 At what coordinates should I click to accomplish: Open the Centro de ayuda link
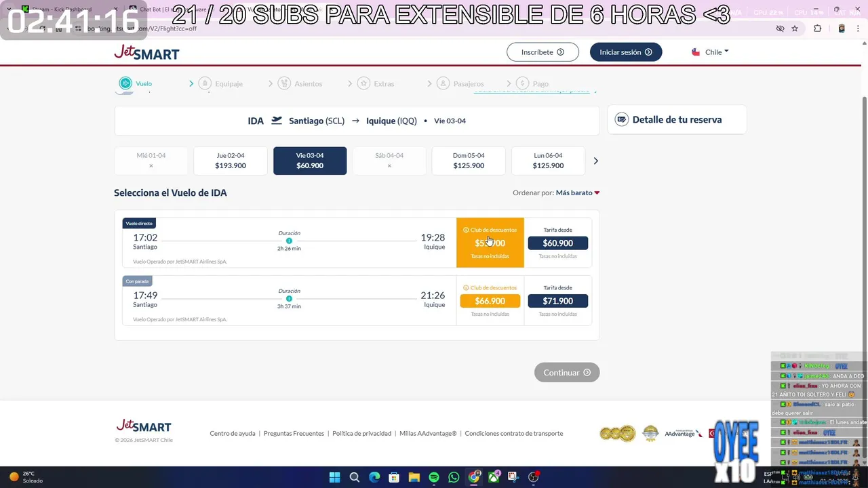coord(233,433)
